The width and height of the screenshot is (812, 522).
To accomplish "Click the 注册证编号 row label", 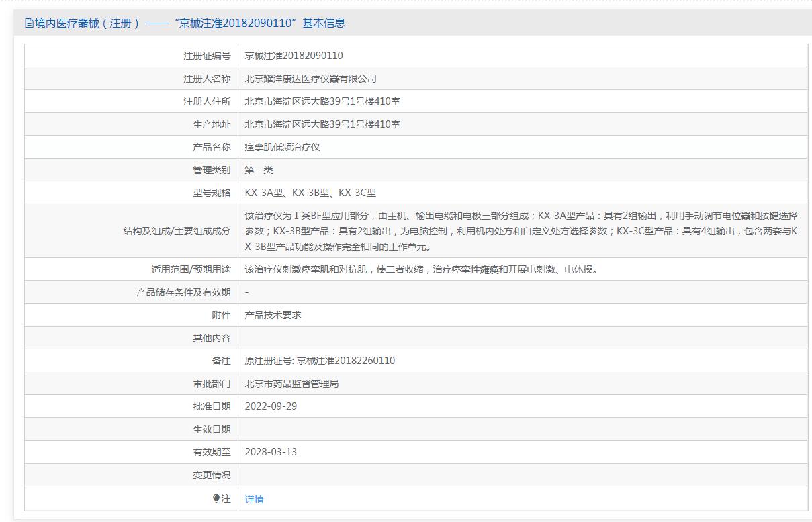I will [207, 56].
